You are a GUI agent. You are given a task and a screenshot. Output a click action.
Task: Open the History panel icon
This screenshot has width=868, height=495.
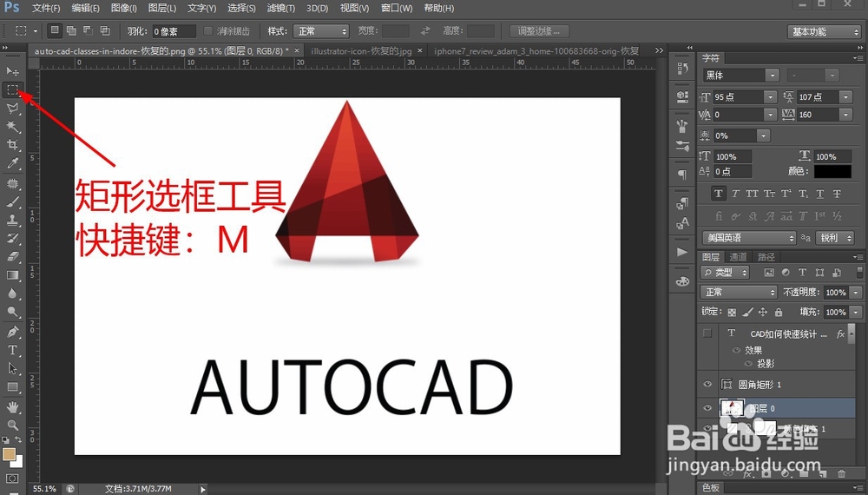pyautogui.click(x=682, y=68)
